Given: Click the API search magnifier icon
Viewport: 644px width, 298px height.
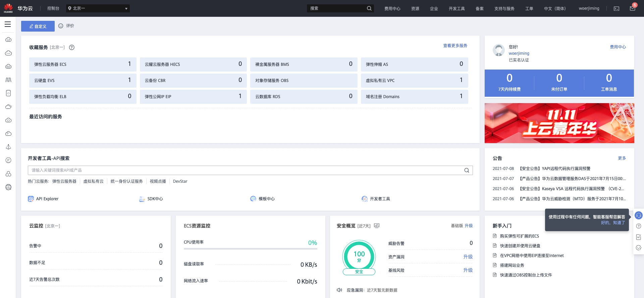Looking at the screenshot, I should (467, 170).
